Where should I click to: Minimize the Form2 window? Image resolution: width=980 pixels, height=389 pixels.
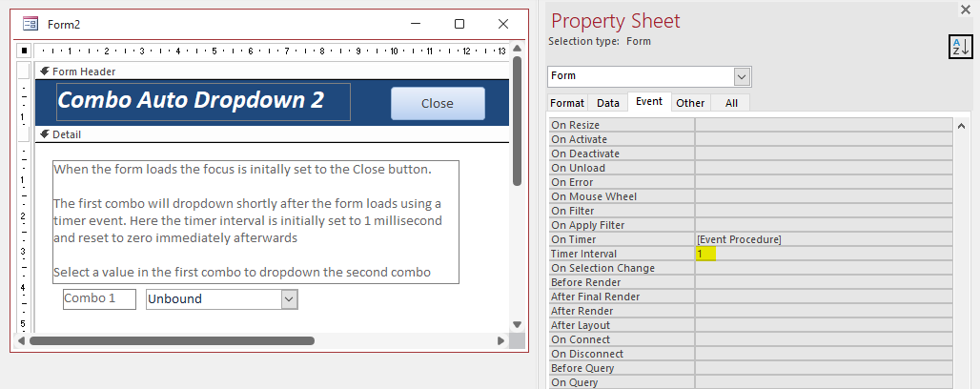coord(416,24)
